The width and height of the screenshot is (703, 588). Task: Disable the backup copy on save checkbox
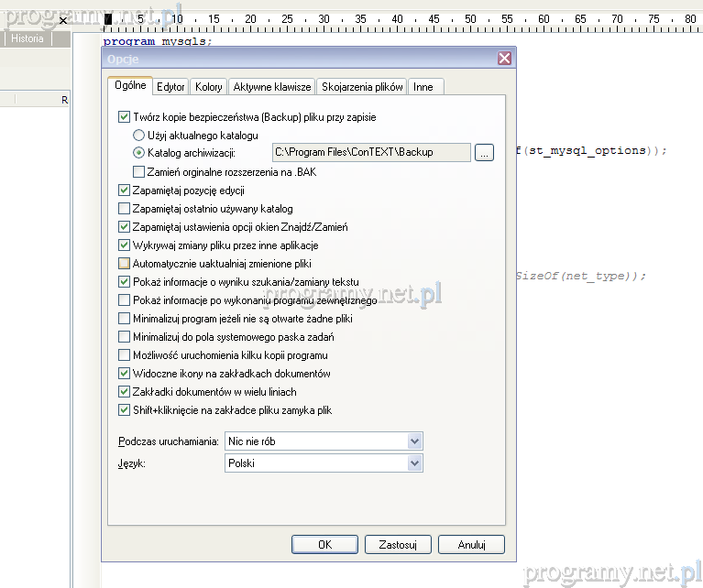click(125, 117)
